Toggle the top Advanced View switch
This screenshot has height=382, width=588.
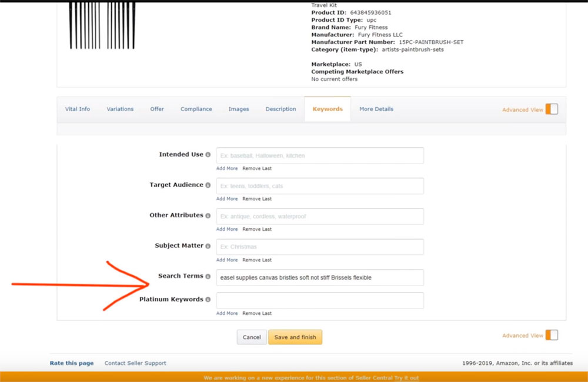[551, 109]
